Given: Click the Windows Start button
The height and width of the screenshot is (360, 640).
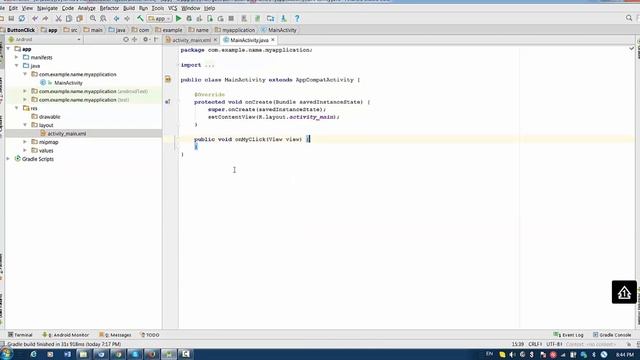Looking at the screenshot, I should (x=6, y=354).
